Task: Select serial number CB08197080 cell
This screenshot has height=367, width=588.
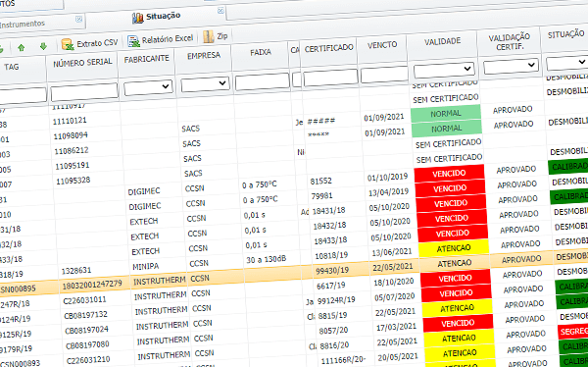Action: 87,344
